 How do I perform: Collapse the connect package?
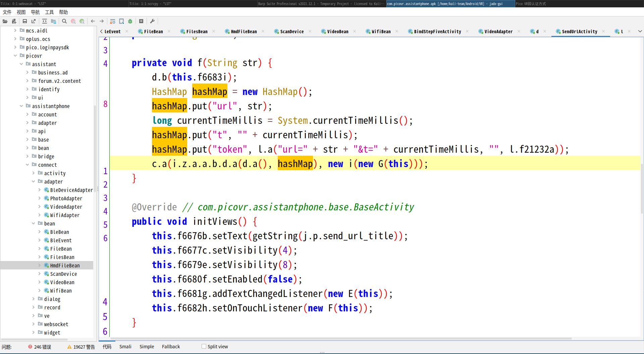pyautogui.click(x=27, y=164)
